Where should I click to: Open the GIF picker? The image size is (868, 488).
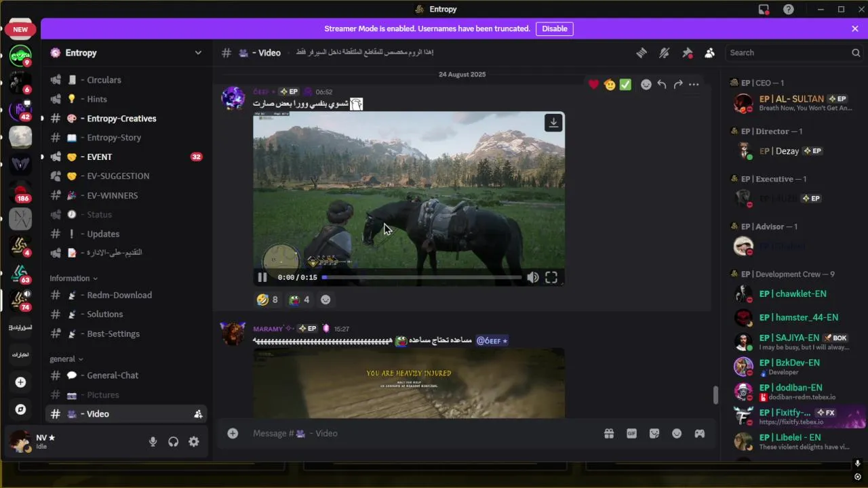click(632, 433)
